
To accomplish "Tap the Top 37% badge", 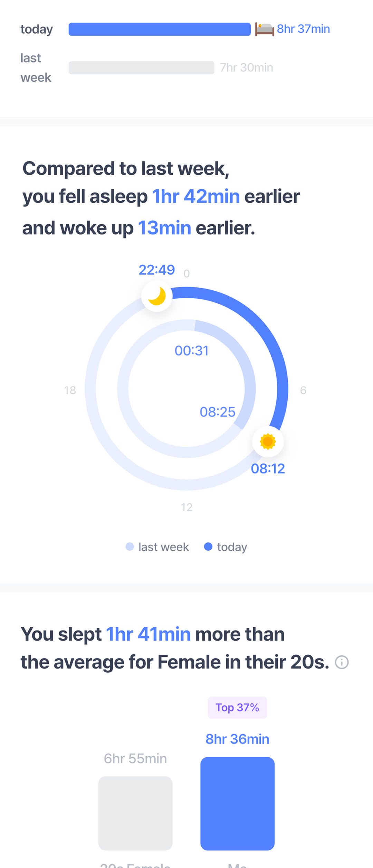I will click(237, 708).
